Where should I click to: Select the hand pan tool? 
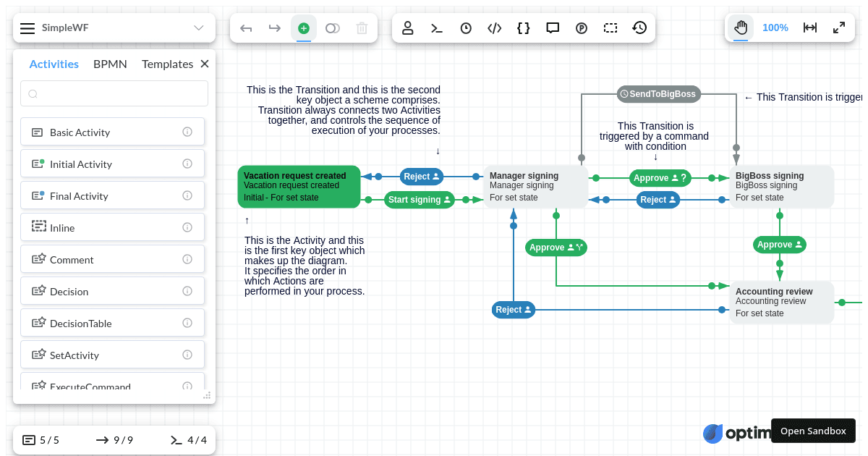[x=741, y=28]
